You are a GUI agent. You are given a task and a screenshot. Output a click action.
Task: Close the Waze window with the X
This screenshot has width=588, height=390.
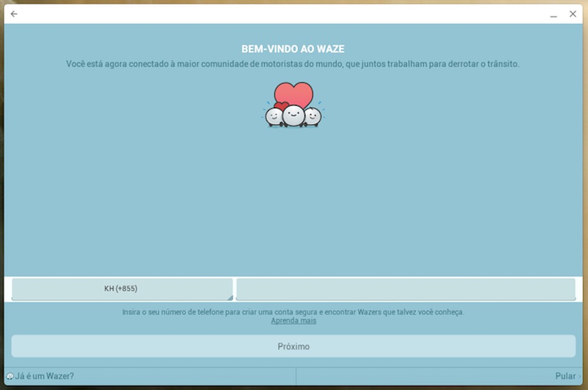tap(573, 14)
